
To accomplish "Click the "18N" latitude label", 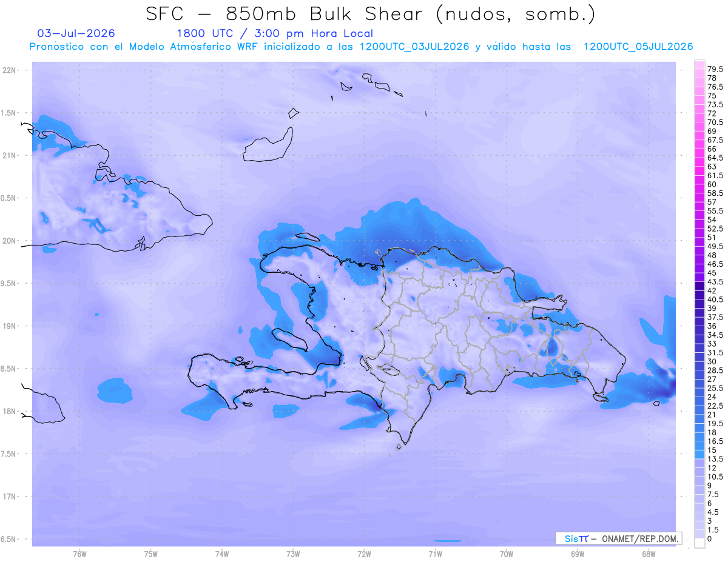I will [10, 411].
